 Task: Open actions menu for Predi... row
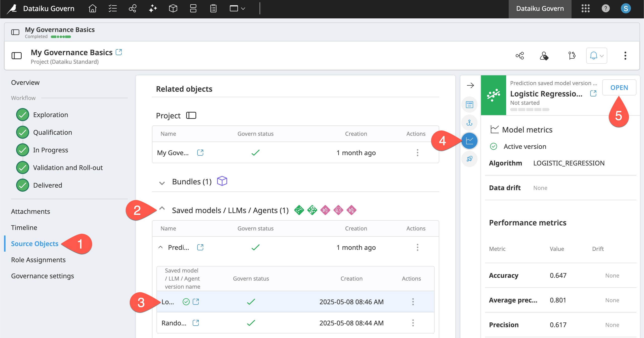pyautogui.click(x=417, y=247)
